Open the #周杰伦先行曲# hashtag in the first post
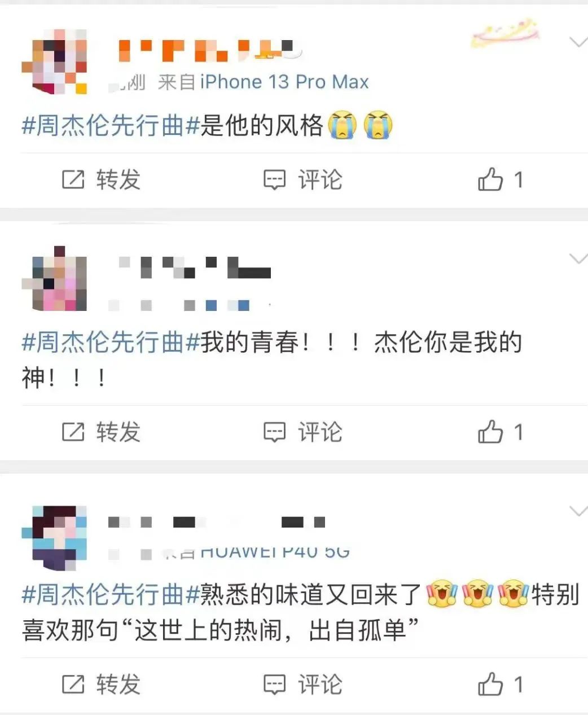Image resolution: width=588 pixels, height=715 pixels. (111, 125)
